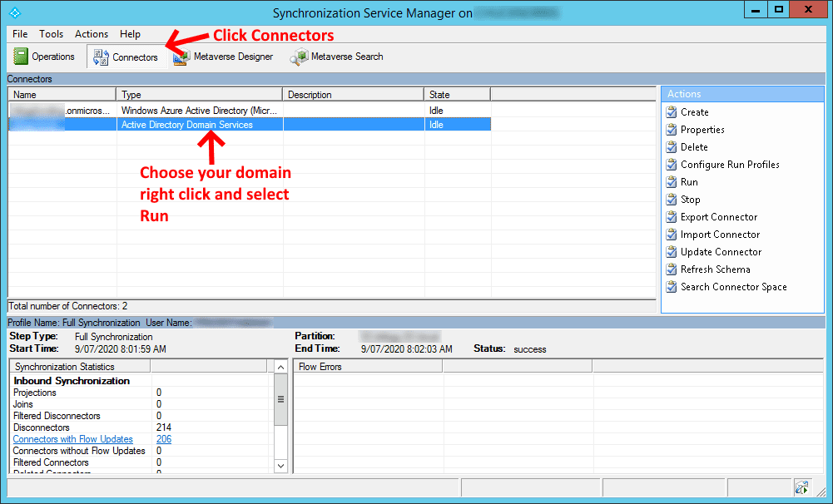Screen dimensions: 833x504
Task: Open Metaverse Search icon
Action: [x=299, y=57]
